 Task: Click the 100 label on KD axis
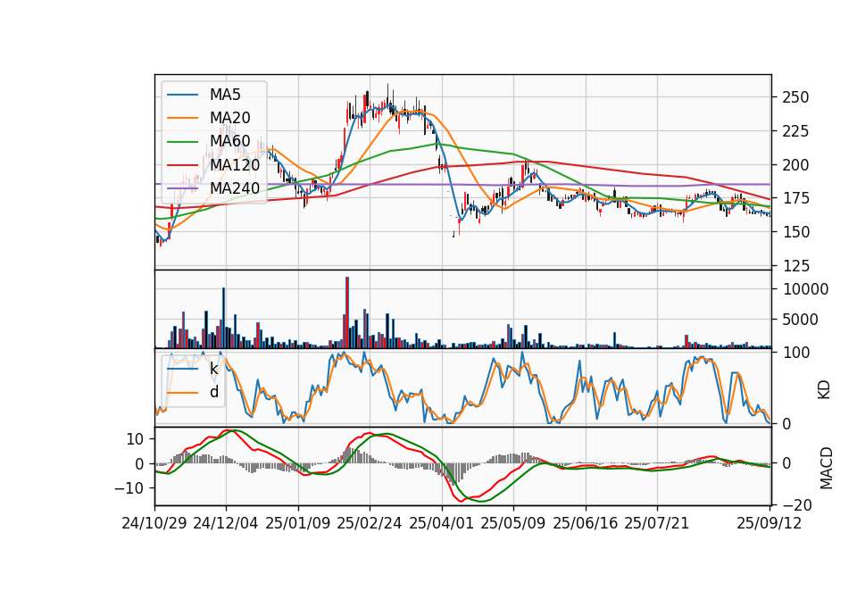click(795, 353)
